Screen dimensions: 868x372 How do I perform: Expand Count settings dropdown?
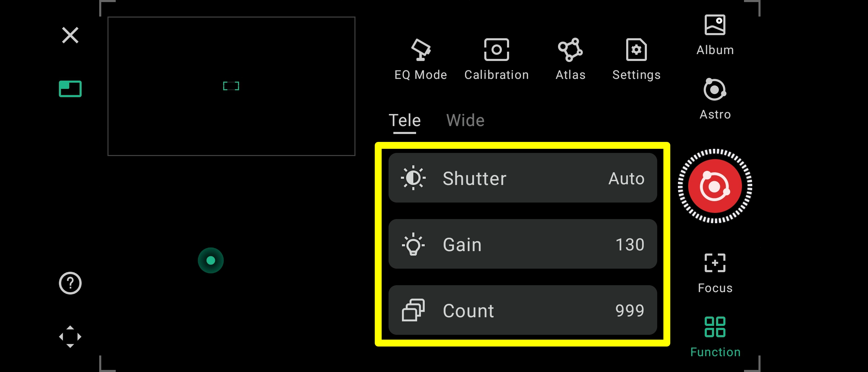[523, 311]
